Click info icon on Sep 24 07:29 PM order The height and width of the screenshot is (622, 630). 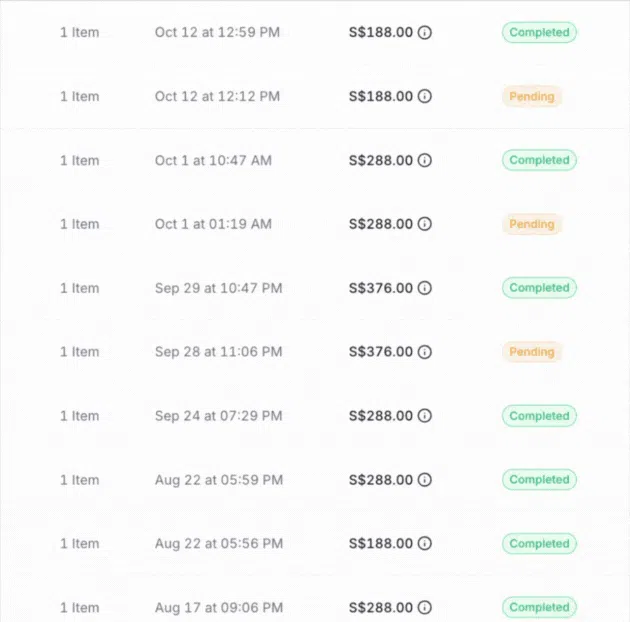coord(425,416)
